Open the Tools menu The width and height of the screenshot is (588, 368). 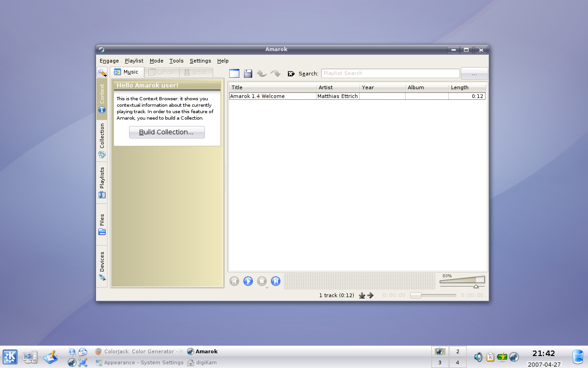176,61
